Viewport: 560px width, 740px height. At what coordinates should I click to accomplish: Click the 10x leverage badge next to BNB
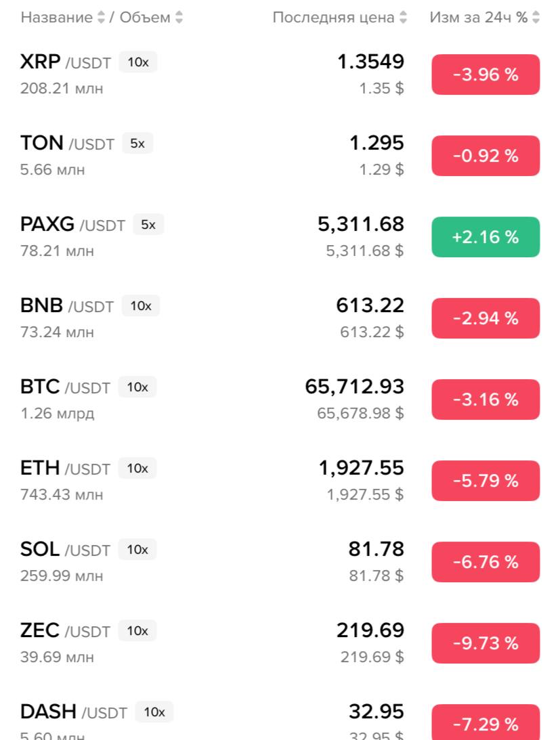141,306
